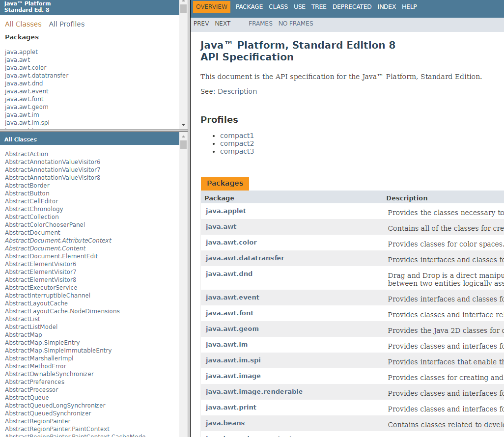
Task: Open the AbstractQueuedSynchronizer class
Action: click(48, 413)
